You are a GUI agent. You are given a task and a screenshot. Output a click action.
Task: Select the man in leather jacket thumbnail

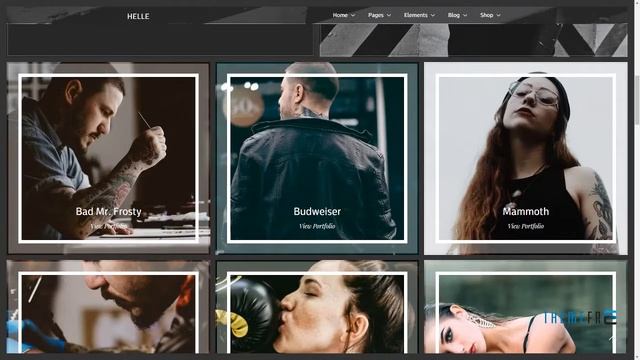pos(317,158)
